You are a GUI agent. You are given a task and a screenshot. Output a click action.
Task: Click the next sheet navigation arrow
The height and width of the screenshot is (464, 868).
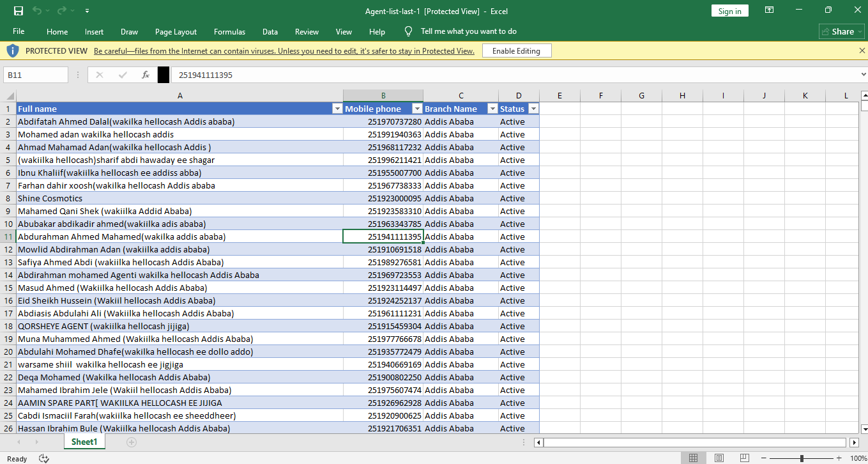[36, 442]
